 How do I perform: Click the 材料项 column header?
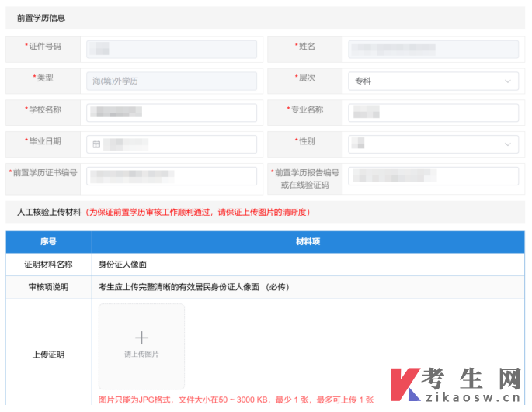pos(308,242)
